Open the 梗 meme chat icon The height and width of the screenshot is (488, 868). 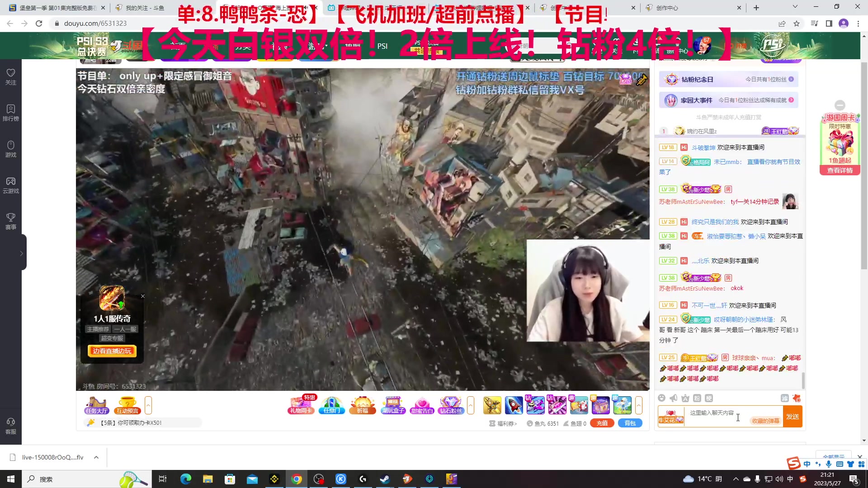click(709, 398)
